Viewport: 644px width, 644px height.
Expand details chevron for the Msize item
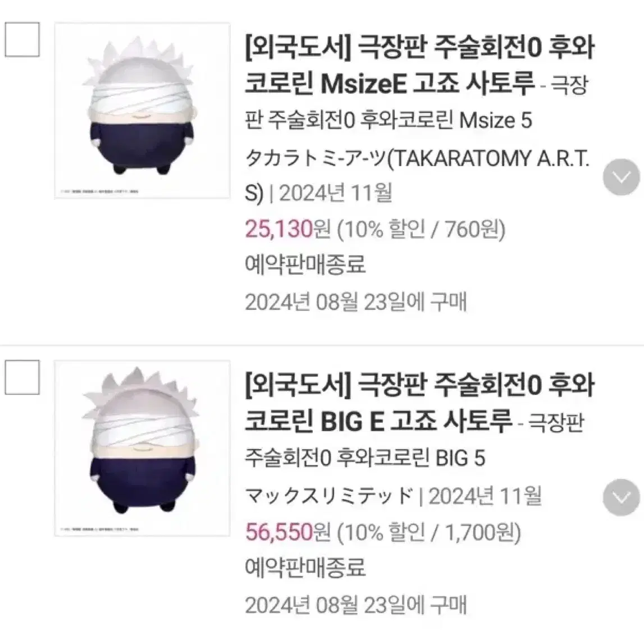coord(622,177)
